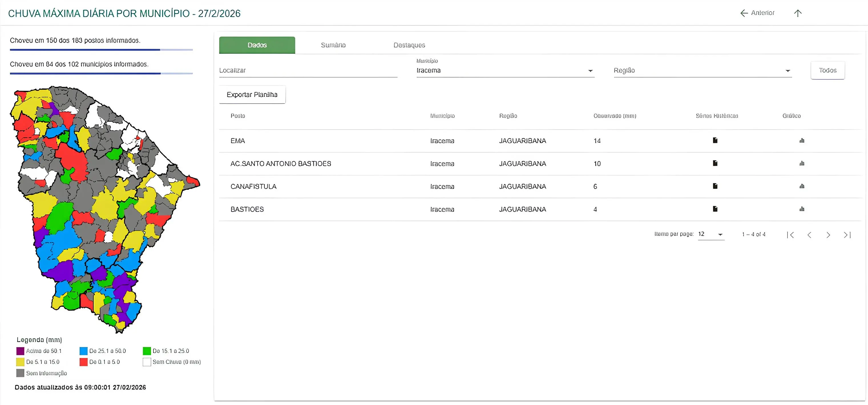Open historical series for CANAFISTULA row
Screen dimensions: 868x405
(x=715, y=186)
